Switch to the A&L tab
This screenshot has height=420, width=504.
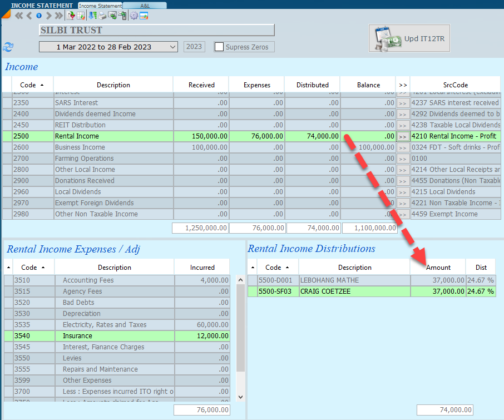point(144,6)
